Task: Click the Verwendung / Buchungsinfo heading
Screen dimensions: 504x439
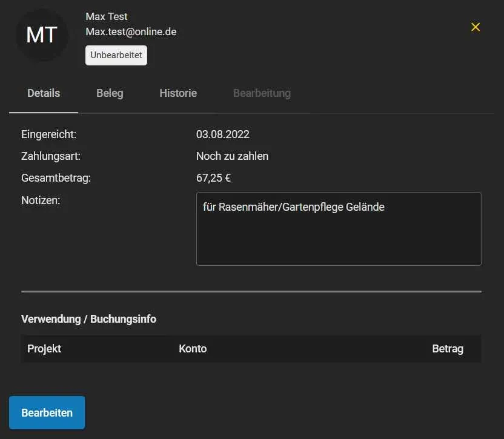Action: coord(88,319)
